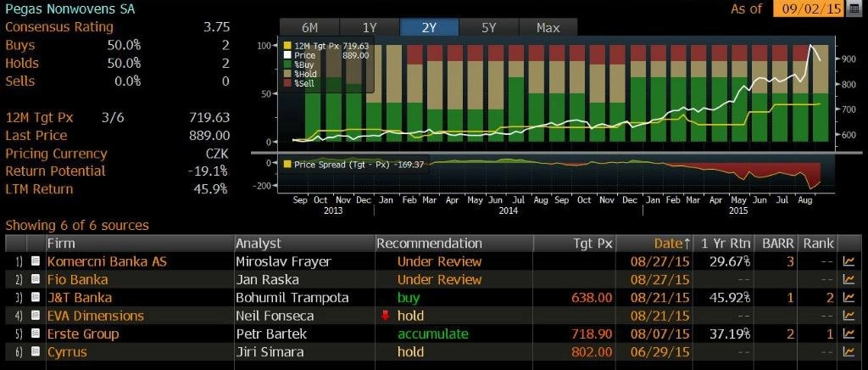868x370 pixels.
Task: Click yellow Price Spread legend swatch
Action: tap(287, 164)
